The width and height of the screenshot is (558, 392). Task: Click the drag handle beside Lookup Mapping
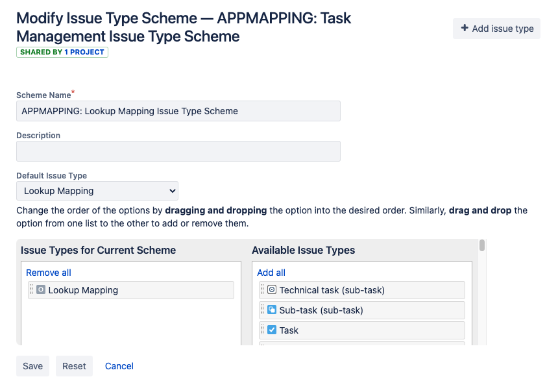coord(32,290)
